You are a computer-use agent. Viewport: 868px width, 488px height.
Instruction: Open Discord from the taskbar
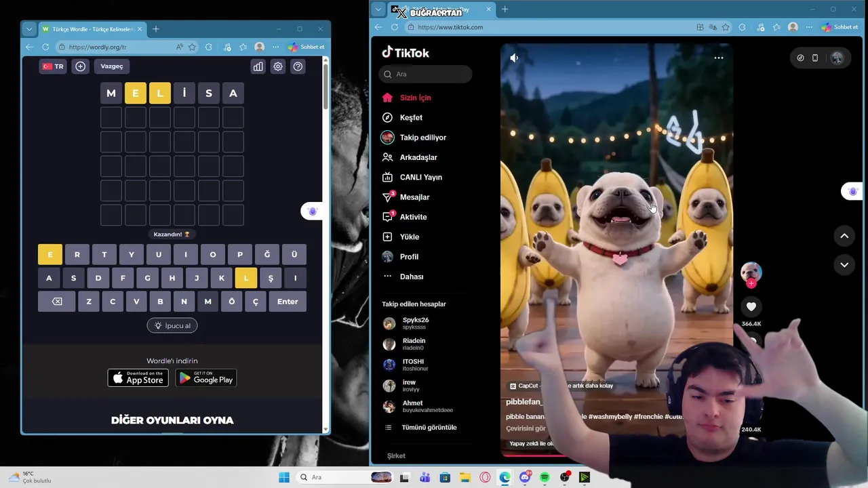click(525, 477)
